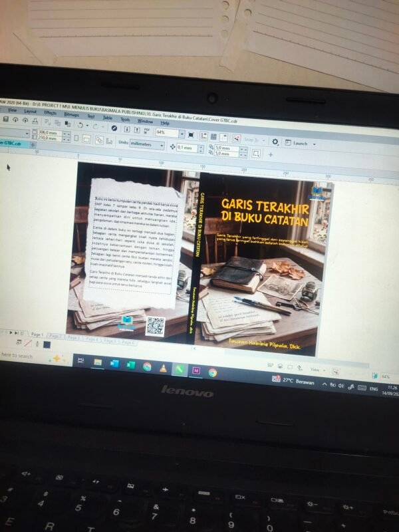The width and height of the screenshot is (399, 532).
Task: Open the Layout menu
Action: point(30,111)
